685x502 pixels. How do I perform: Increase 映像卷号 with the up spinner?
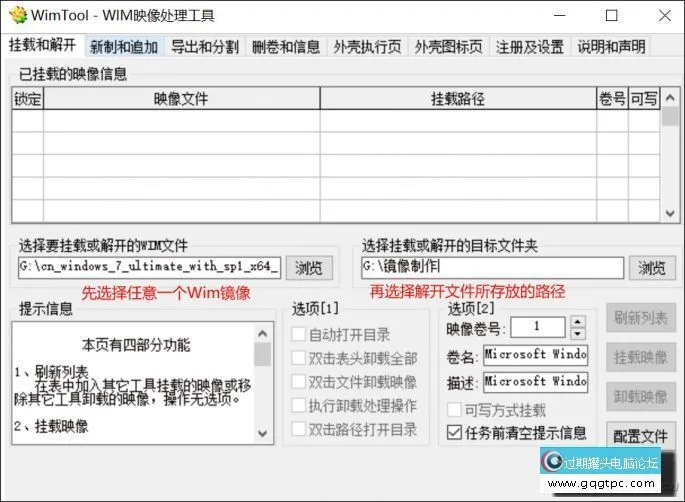578,322
